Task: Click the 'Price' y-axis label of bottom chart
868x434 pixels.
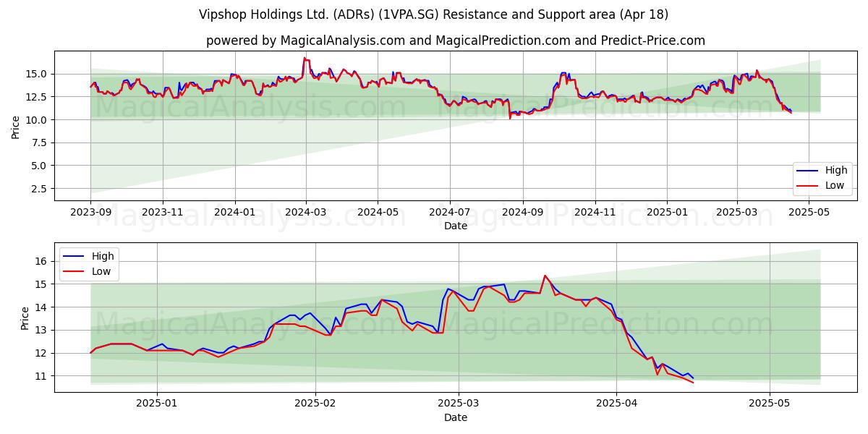Action: pos(25,318)
